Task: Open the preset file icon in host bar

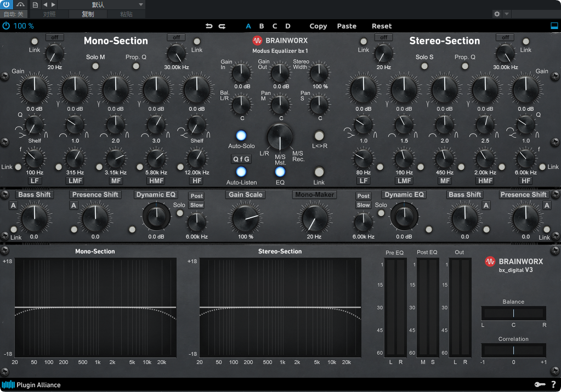Action: (35, 4)
